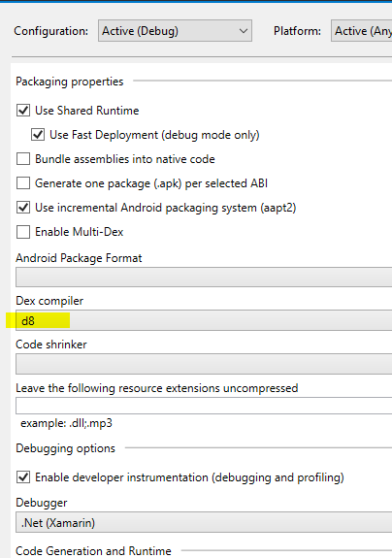Open the Debugger dropdown showing .Net (Xamarin)

coord(204,522)
